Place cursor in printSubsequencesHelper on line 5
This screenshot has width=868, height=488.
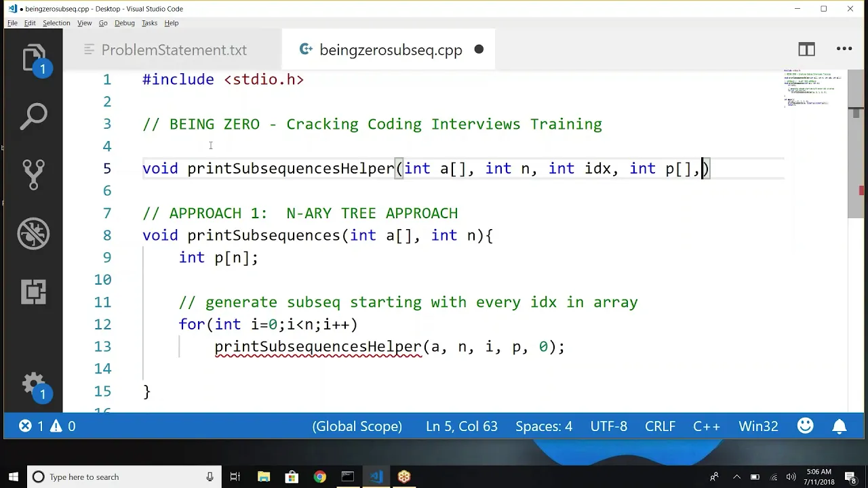click(291, 169)
